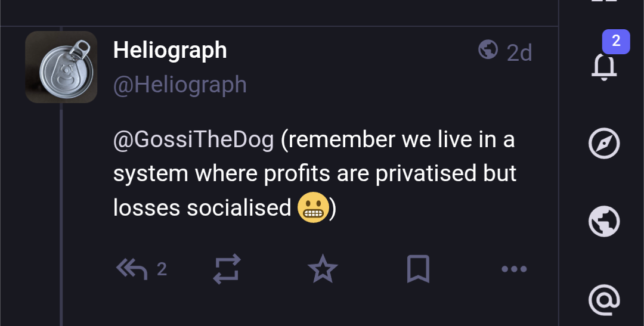This screenshot has height=326, width=644.
Task: Visit the @GossiTheDog mention
Action: 194,139
